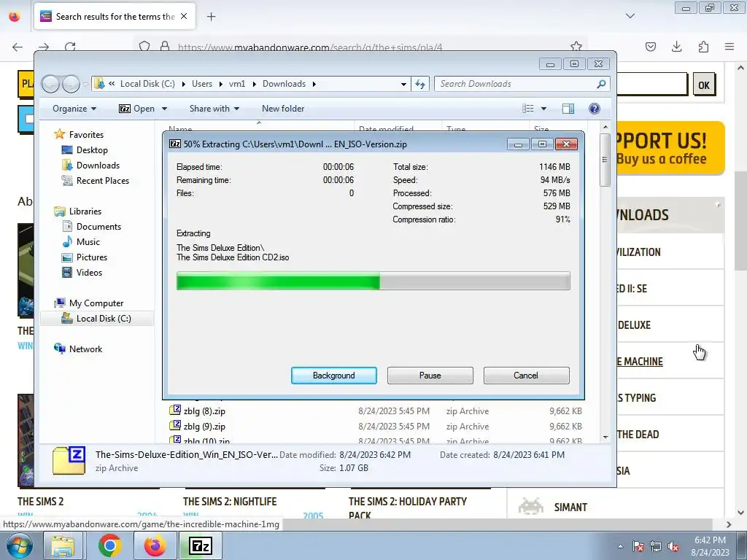Open Windows Start menu

[x=20, y=545]
